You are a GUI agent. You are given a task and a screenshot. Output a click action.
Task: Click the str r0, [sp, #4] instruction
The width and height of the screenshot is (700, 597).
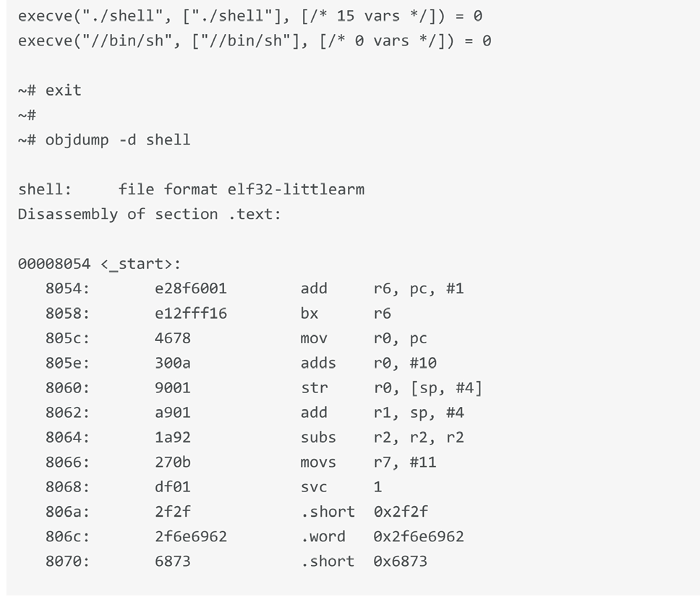pos(391,388)
